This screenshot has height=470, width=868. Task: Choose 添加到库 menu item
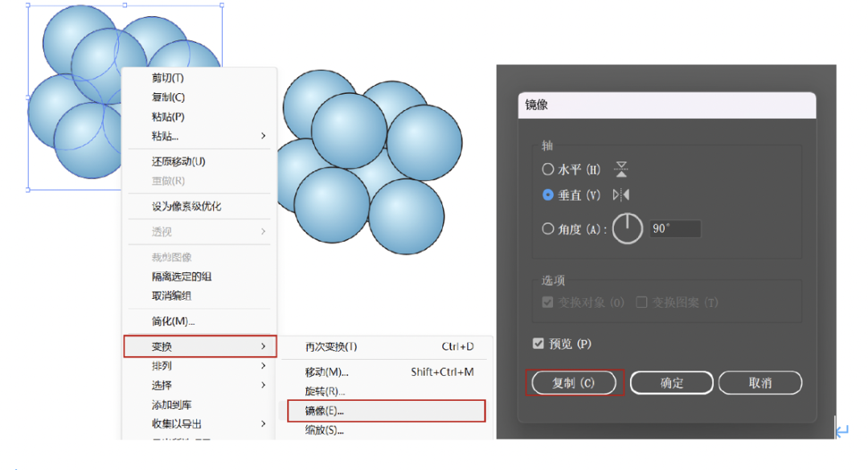coord(172,405)
